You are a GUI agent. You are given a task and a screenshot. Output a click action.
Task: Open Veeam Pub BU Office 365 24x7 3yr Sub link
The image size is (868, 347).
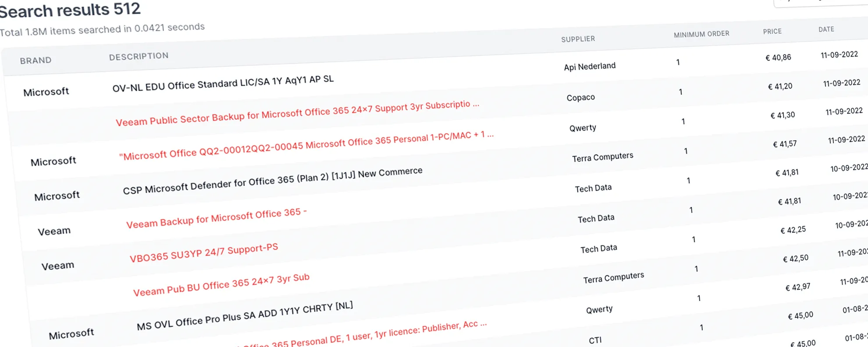tap(221, 285)
